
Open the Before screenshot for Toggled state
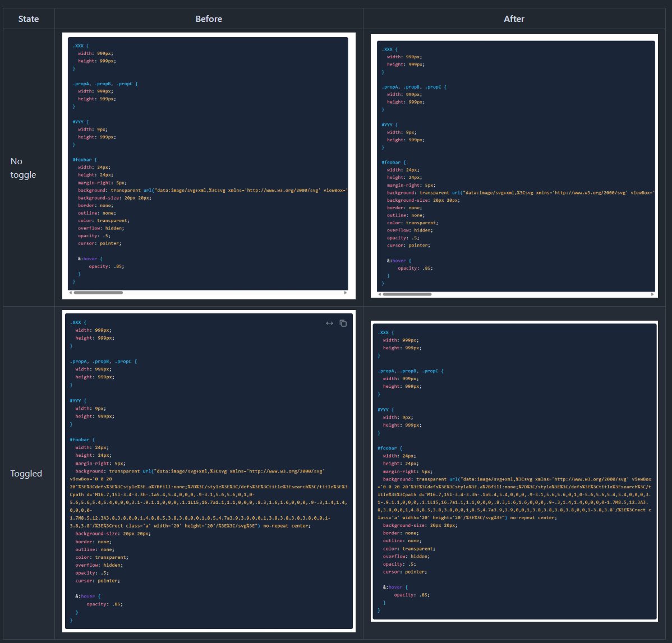pos(209,471)
